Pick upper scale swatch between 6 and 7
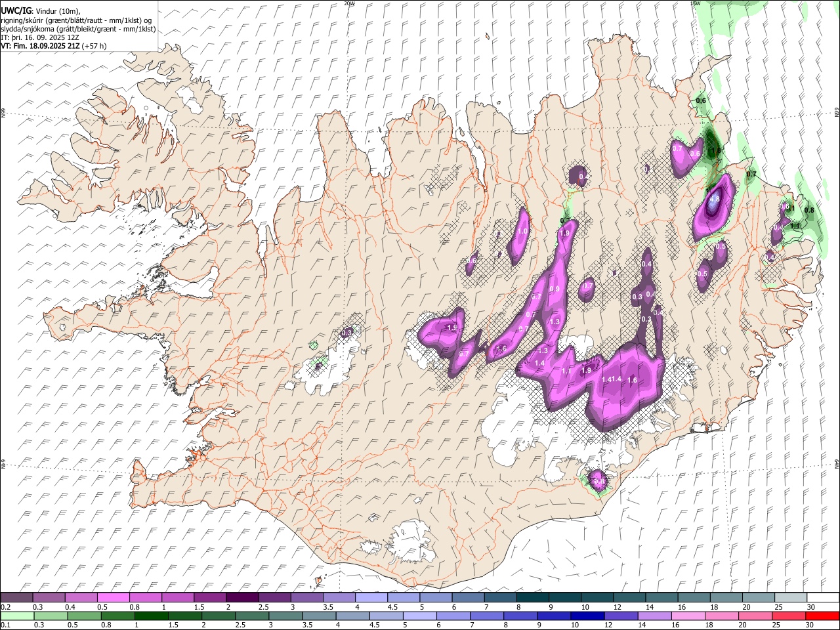 [x=469, y=597]
